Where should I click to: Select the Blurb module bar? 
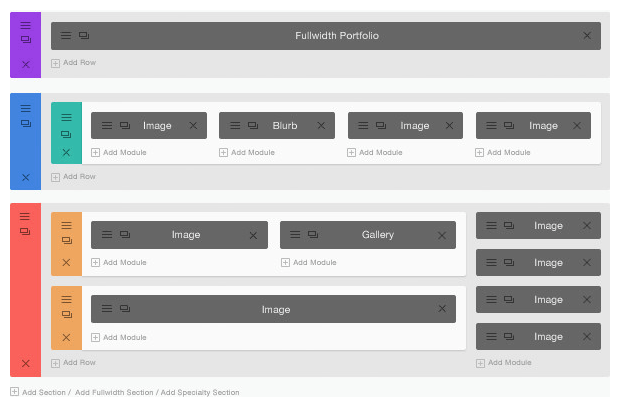pos(285,126)
